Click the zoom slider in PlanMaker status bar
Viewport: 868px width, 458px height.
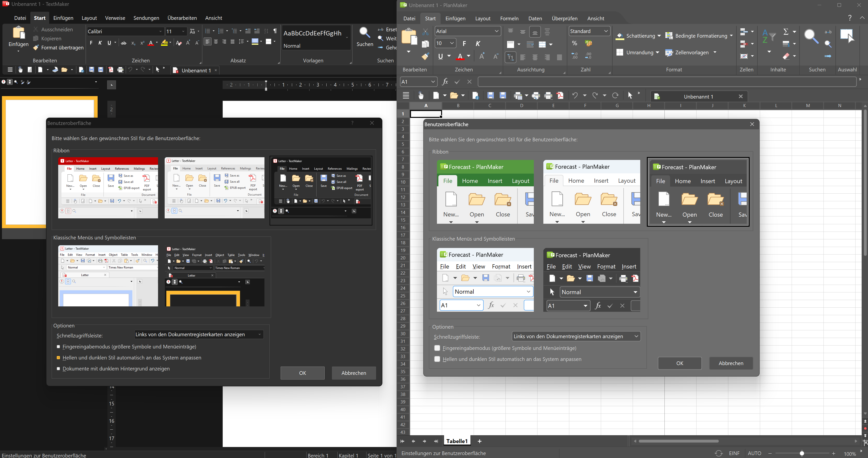pyautogui.click(x=802, y=453)
